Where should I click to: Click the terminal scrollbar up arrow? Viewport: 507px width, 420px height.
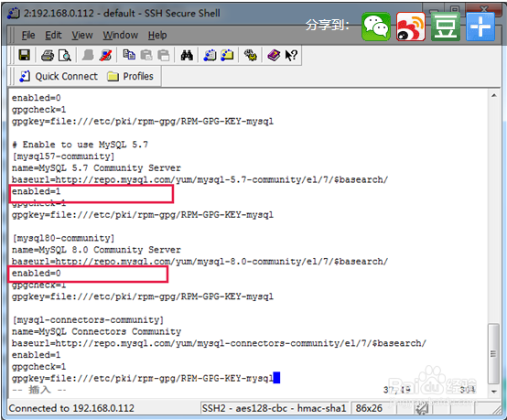(x=494, y=95)
